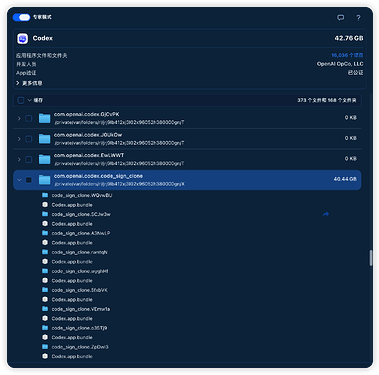Click bundle icon inside code_sign_clone.ramtqN

point(45,262)
